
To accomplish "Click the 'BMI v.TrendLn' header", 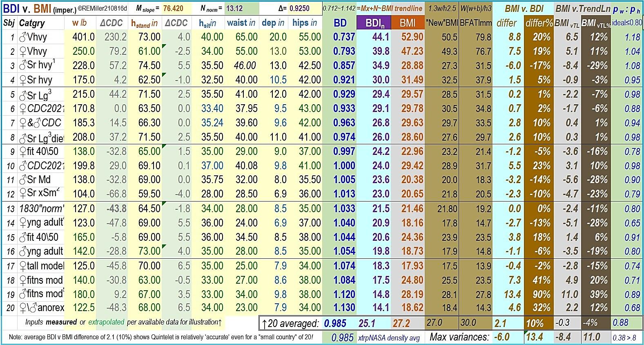I will [x=582, y=8].
